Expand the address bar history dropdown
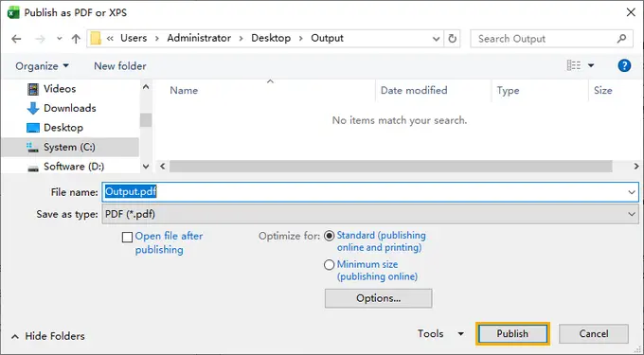 click(x=437, y=39)
